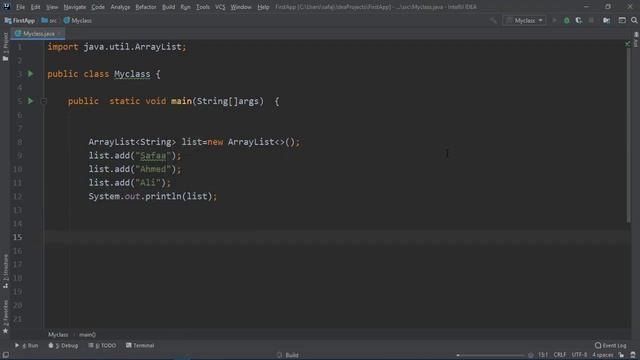
Task: Open the Analyze menu
Action: [120, 7]
